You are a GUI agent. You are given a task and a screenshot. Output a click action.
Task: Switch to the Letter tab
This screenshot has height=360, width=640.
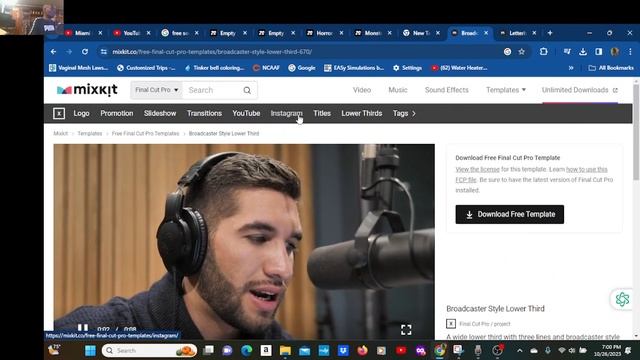(x=517, y=33)
